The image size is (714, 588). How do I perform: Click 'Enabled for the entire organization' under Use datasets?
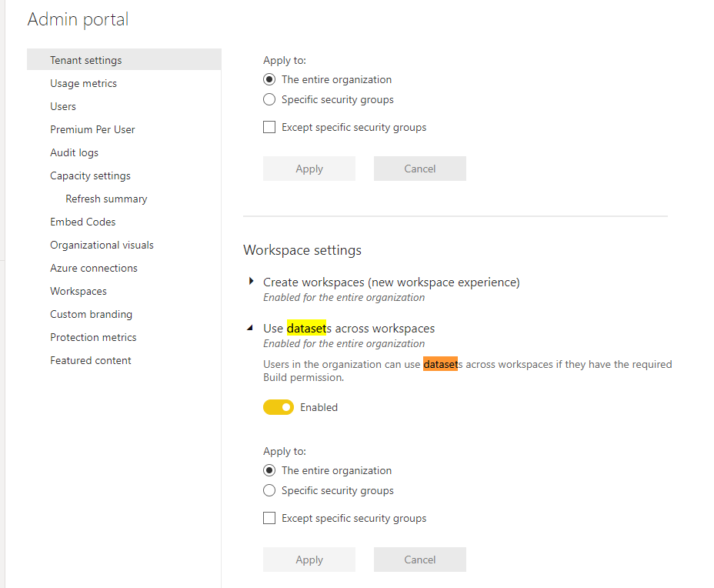[x=344, y=343]
